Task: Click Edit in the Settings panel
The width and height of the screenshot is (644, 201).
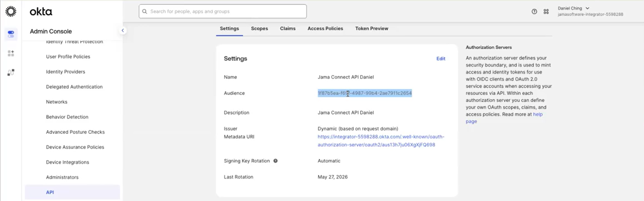Action: click(441, 59)
